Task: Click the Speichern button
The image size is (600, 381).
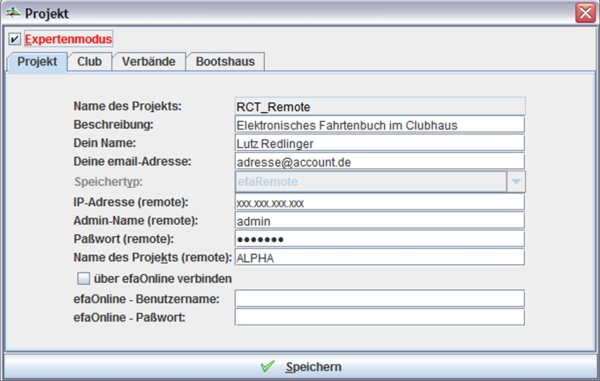Action: [300, 366]
